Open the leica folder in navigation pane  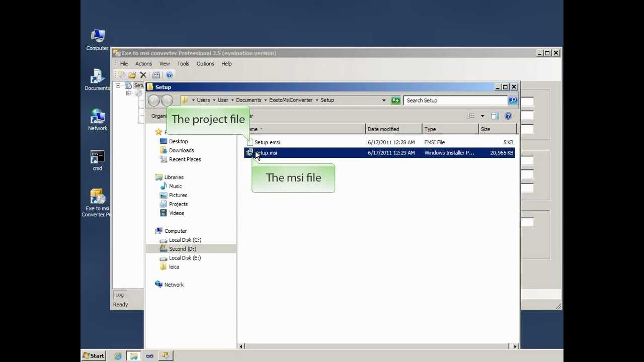click(x=174, y=267)
